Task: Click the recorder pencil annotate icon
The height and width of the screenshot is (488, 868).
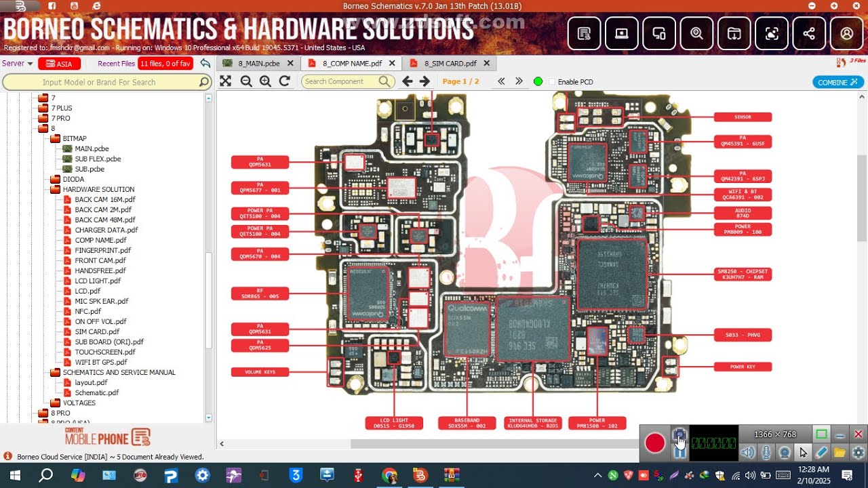Action: [x=821, y=452]
